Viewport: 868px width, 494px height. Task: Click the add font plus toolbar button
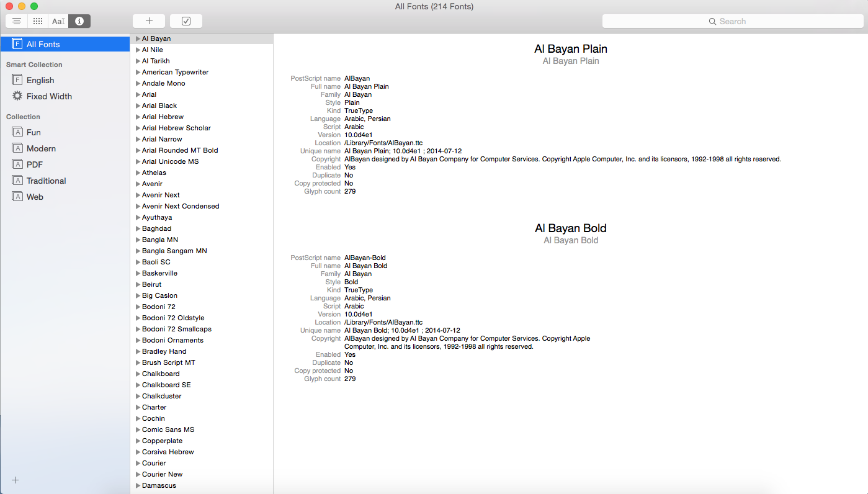coord(149,21)
